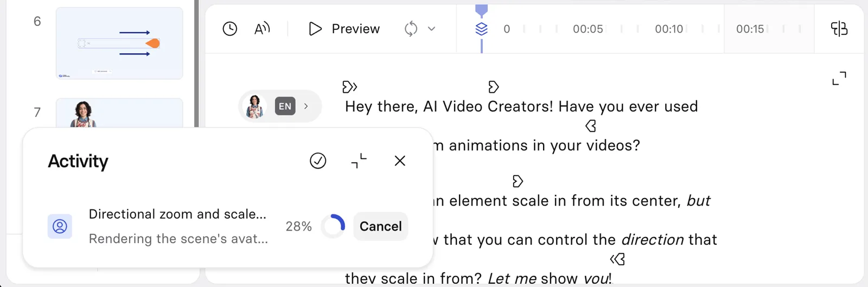Click the regenerate refresh icon
This screenshot has height=287, width=868.
[411, 29]
